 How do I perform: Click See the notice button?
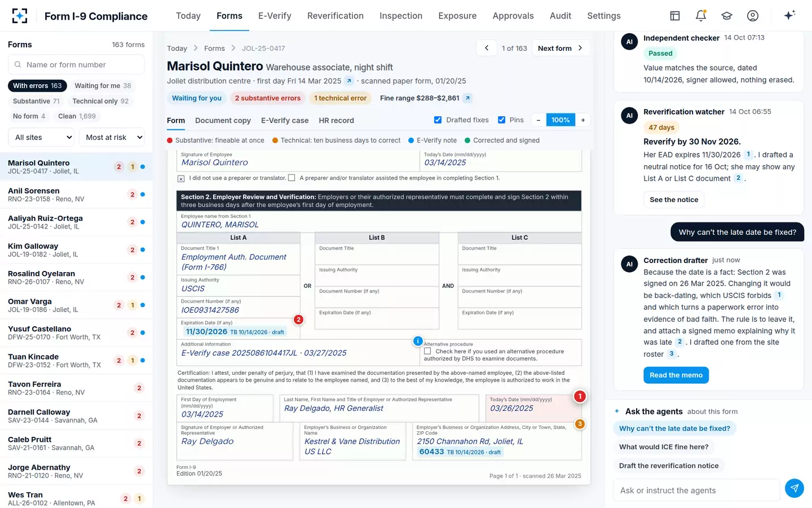pos(674,200)
